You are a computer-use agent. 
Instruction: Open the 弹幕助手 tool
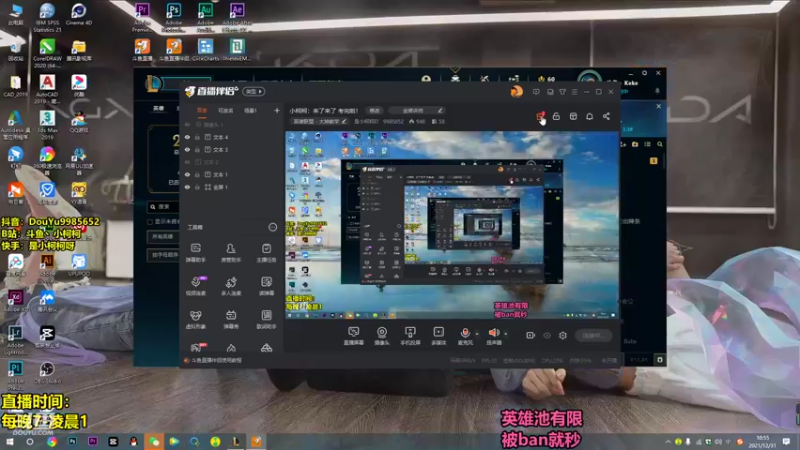[196, 252]
